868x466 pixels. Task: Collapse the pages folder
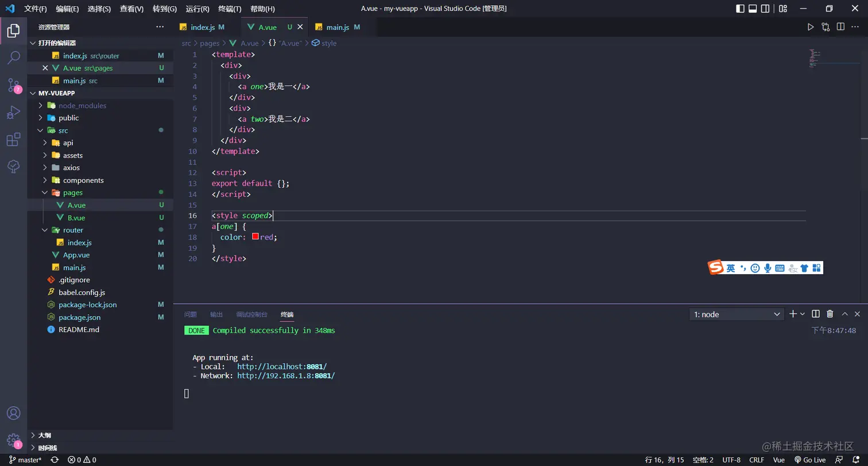[x=100, y=192]
